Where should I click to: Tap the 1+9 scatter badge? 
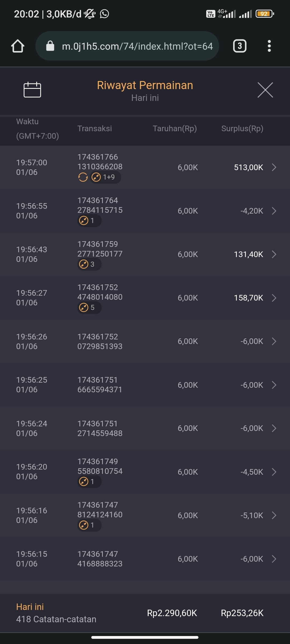point(105,177)
